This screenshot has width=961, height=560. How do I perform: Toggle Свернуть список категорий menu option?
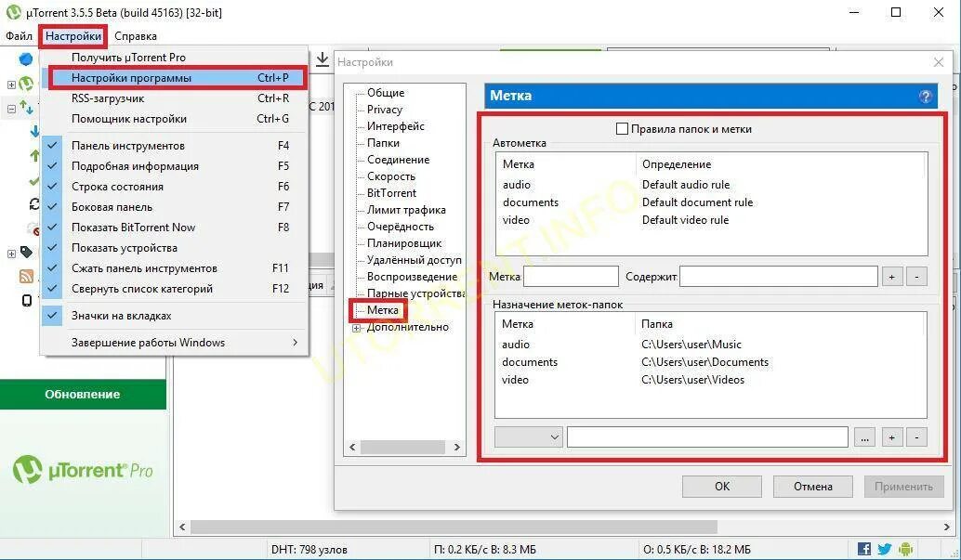pos(176,289)
